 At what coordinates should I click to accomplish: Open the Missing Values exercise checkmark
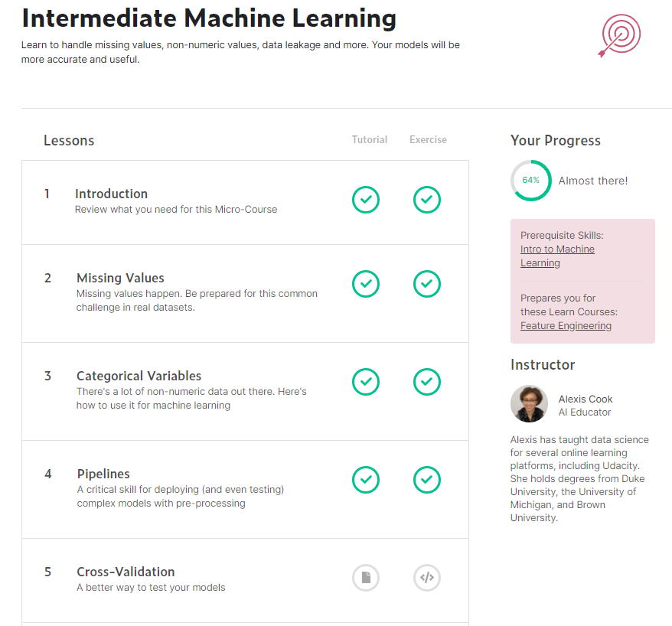(x=427, y=284)
